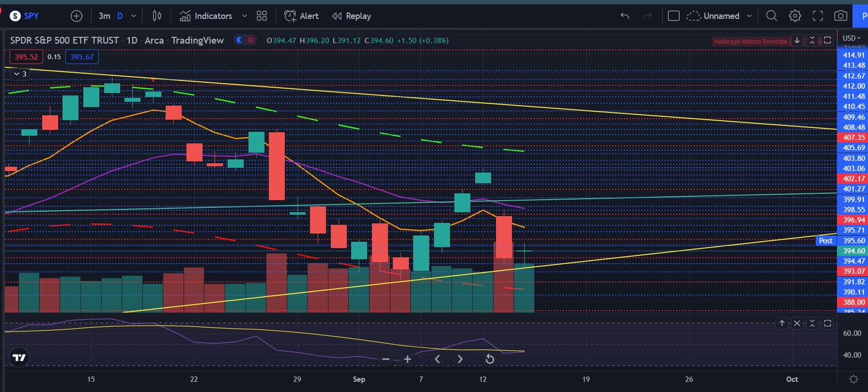Open quick search magnifier
The image size is (868, 392).
click(x=772, y=16)
